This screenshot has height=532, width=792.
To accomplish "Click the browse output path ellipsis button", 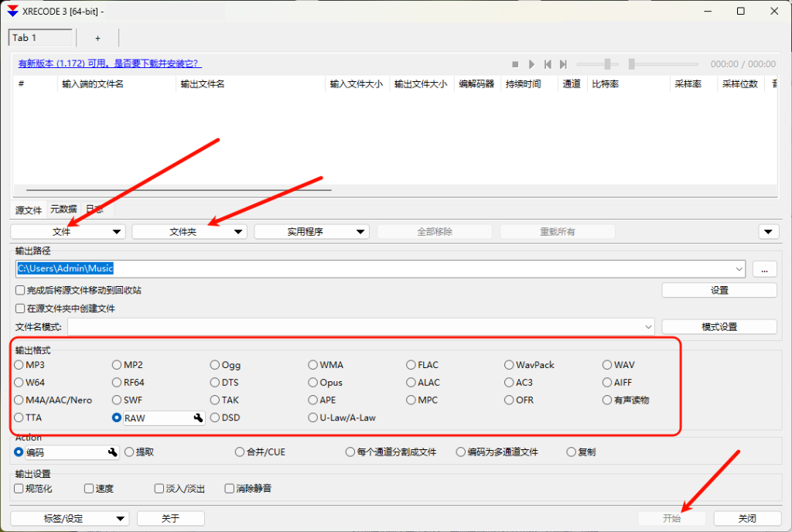I will click(x=764, y=269).
